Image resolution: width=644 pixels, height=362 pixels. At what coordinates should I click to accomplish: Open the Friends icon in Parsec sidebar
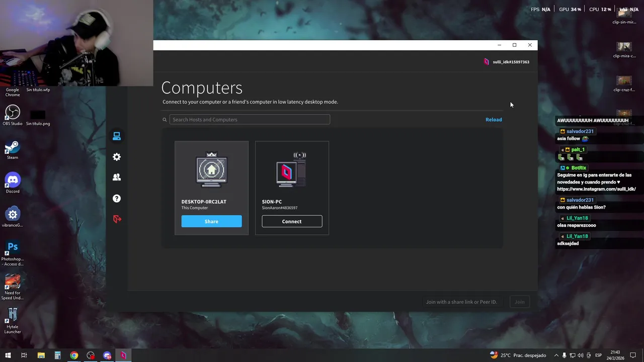pos(117,177)
